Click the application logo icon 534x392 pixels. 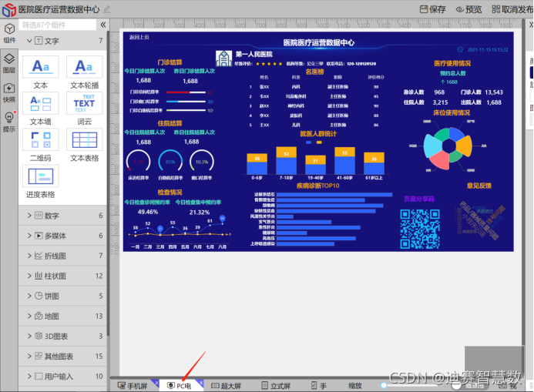click(x=8, y=9)
